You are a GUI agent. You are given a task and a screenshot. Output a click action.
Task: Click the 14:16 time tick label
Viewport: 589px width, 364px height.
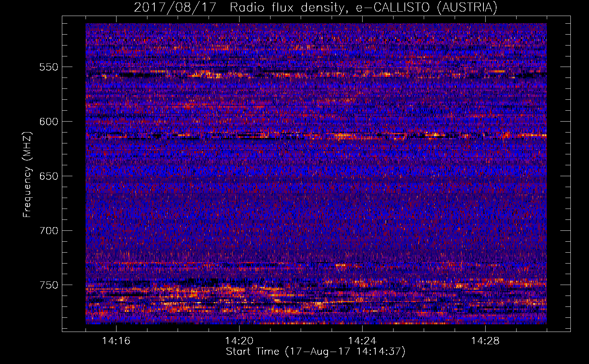click(116, 341)
